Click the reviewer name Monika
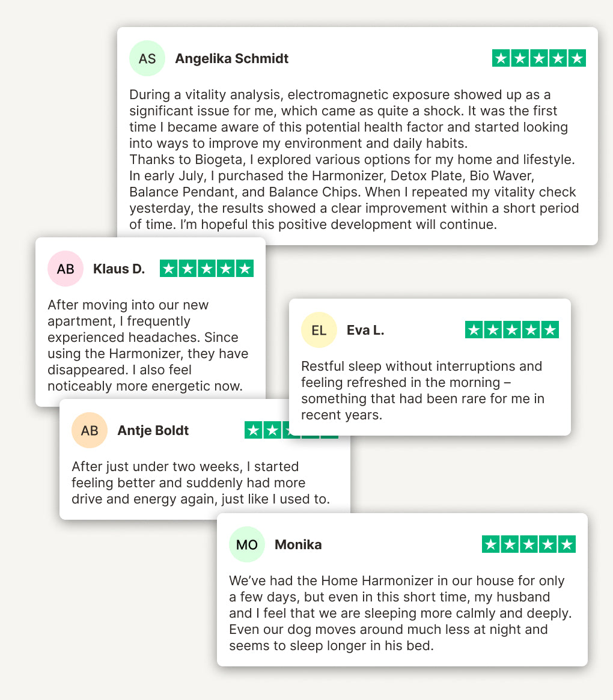 tap(298, 544)
